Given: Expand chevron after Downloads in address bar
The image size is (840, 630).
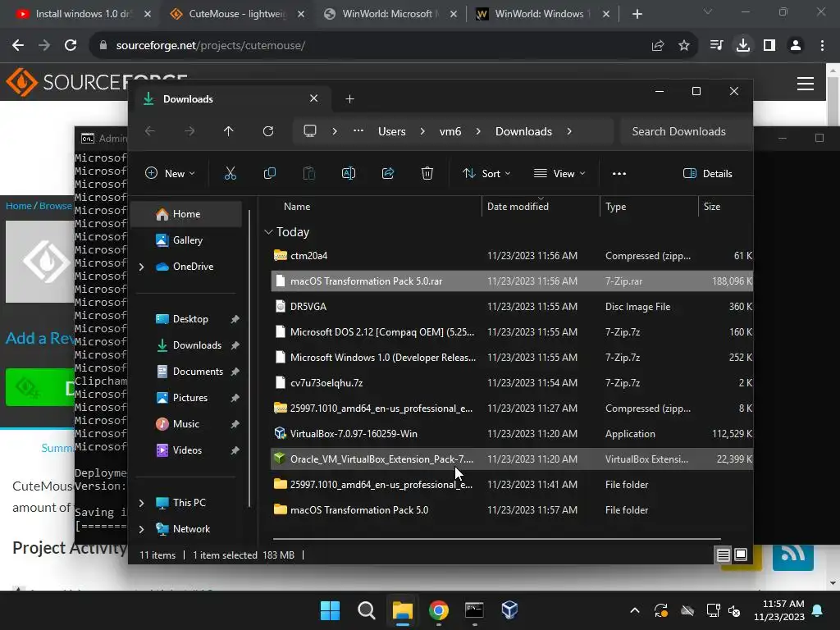Looking at the screenshot, I should tap(569, 131).
